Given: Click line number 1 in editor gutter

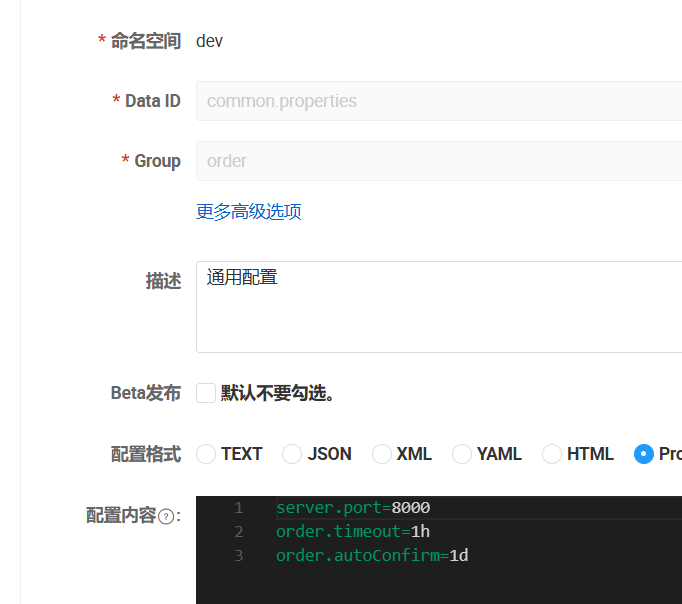Looking at the screenshot, I should (x=238, y=508).
